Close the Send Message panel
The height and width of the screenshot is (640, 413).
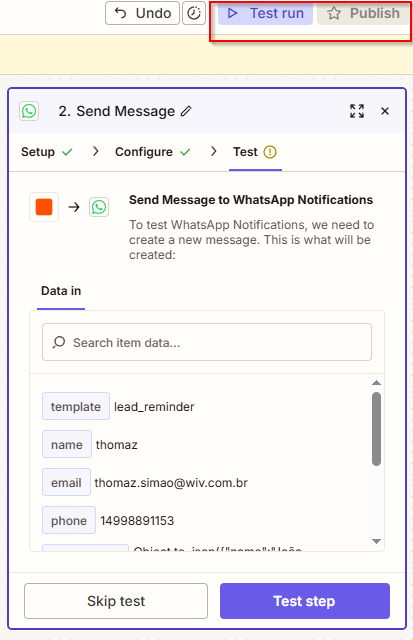385,111
